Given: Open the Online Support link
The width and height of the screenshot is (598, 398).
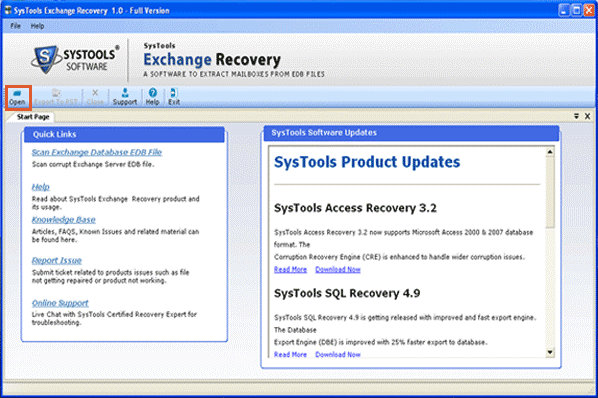Looking at the screenshot, I should pyautogui.click(x=60, y=303).
